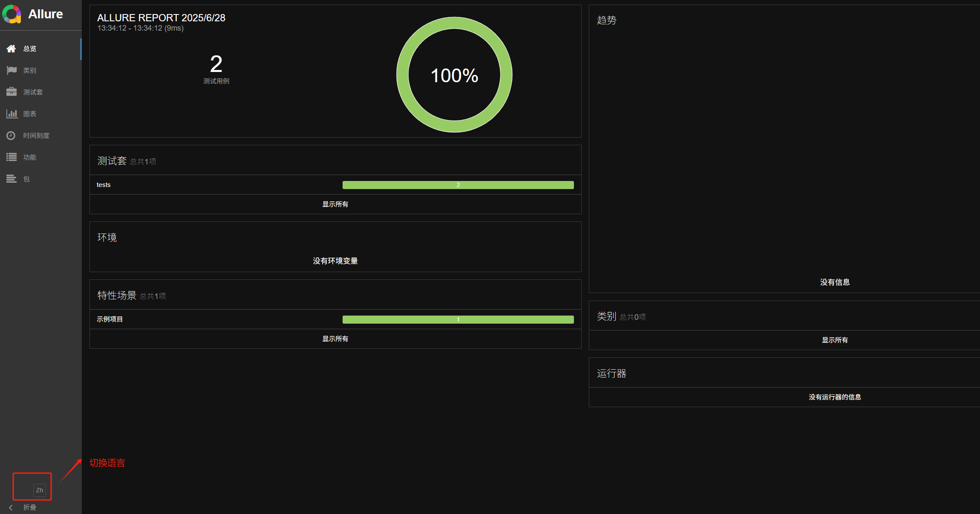Open the Timeline clock icon
The height and width of the screenshot is (514, 980).
(12, 135)
